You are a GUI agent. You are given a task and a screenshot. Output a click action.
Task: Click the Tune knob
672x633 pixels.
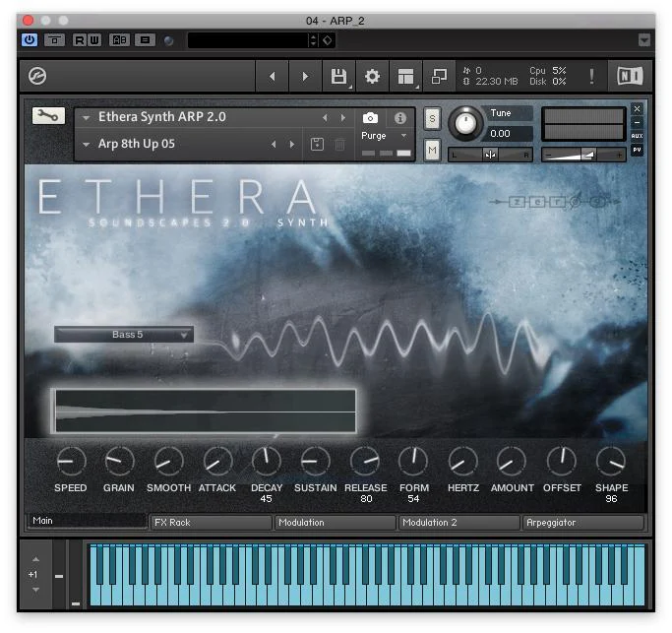(x=465, y=123)
